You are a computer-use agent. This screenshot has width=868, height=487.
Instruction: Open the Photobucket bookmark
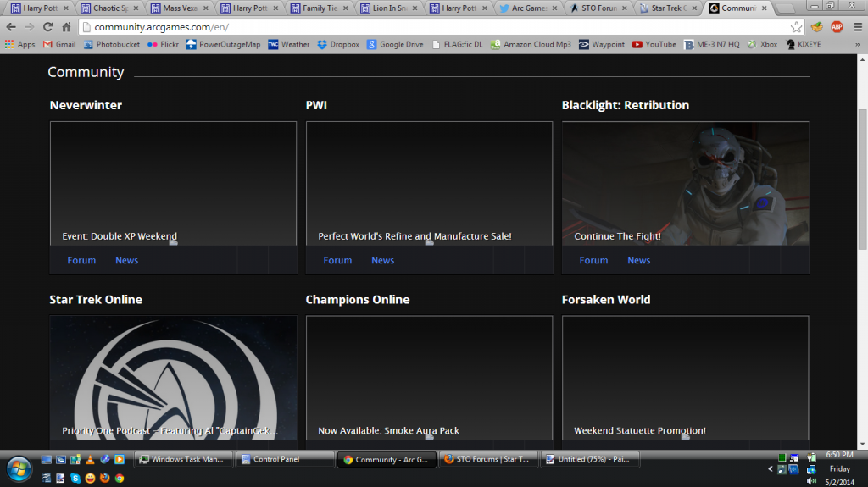pos(112,44)
